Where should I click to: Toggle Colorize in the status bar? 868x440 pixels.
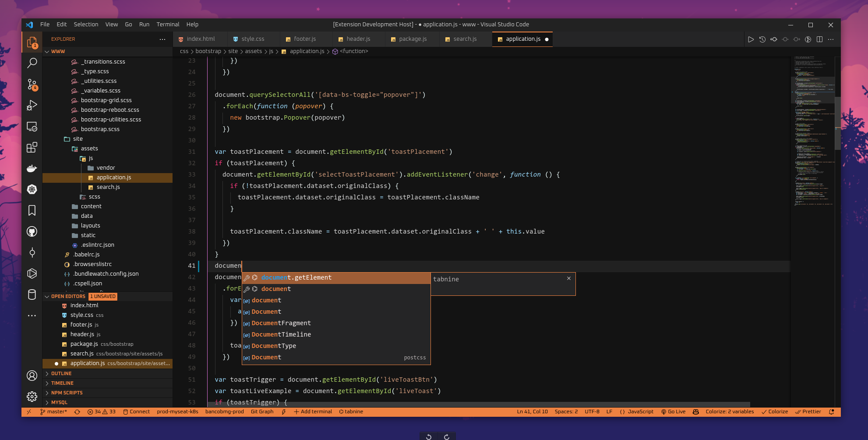pyautogui.click(x=775, y=412)
